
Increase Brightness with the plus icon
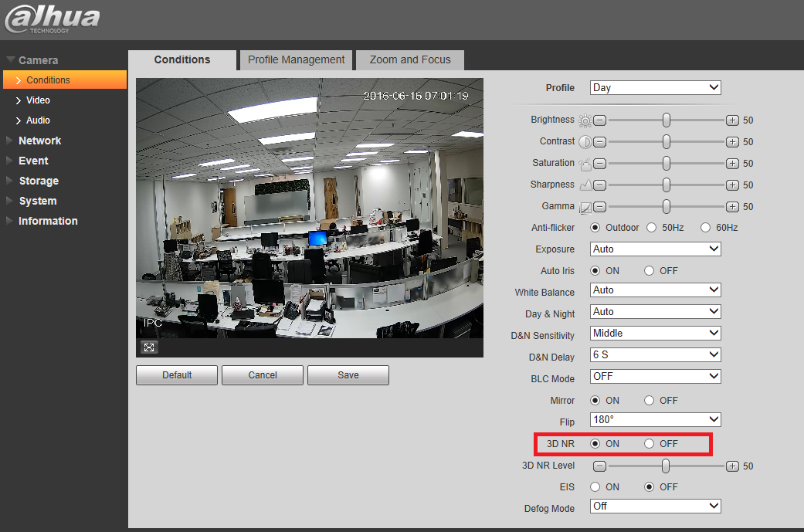[x=732, y=120]
